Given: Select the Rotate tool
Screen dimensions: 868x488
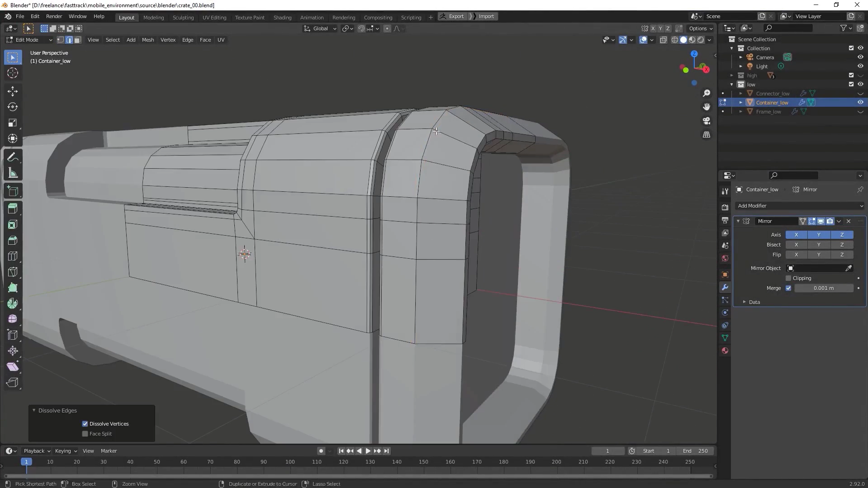Looking at the screenshot, I should tap(13, 107).
